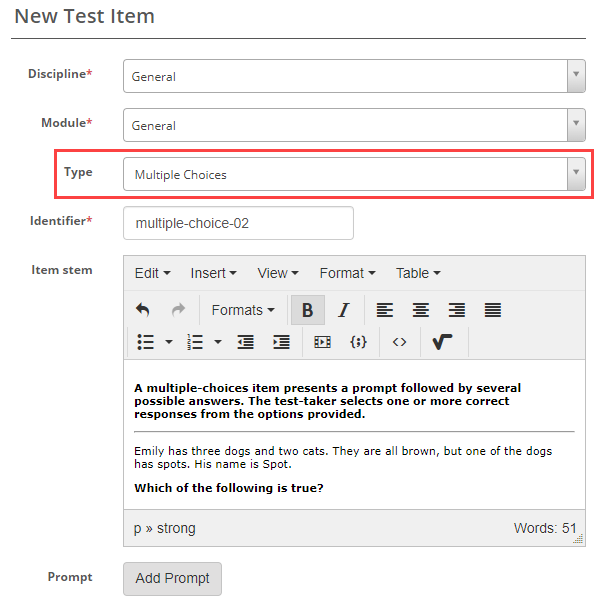Insert a bullet list
The width and height of the screenshot is (600, 608).
pos(146,342)
